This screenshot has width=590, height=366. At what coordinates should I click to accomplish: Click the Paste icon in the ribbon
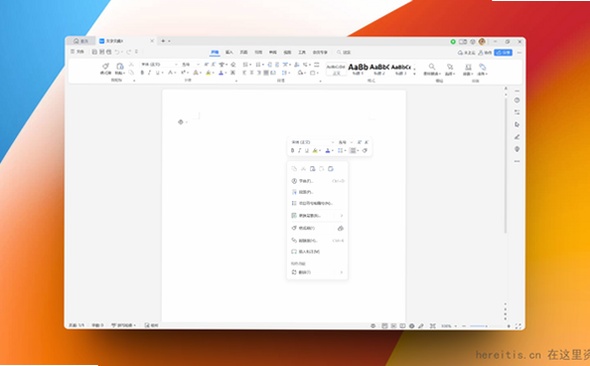click(120, 67)
